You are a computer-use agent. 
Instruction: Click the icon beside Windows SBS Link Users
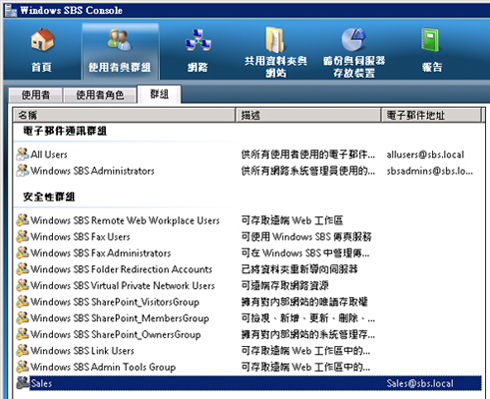pyautogui.click(x=23, y=351)
